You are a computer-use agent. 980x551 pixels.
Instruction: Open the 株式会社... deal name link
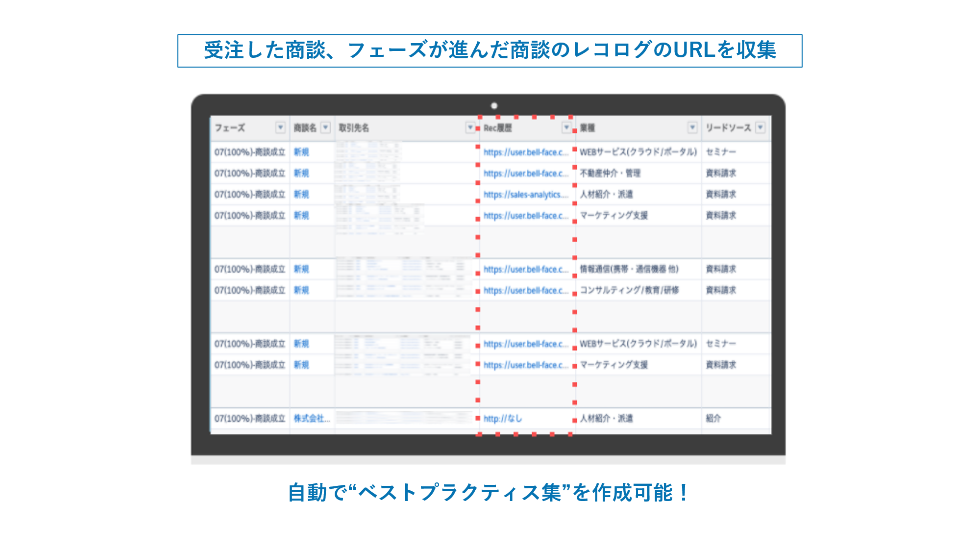pyautogui.click(x=312, y=418)
